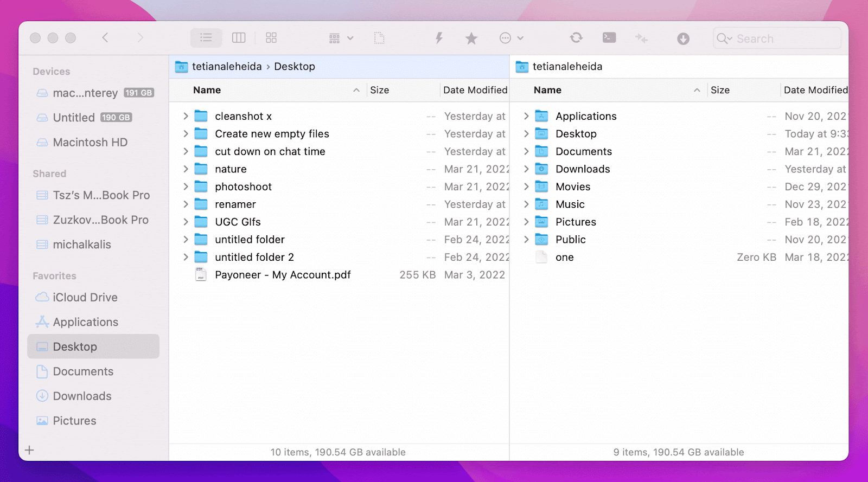
Task: Click tetianaleheida path in right pane
Action: (567, 67)
